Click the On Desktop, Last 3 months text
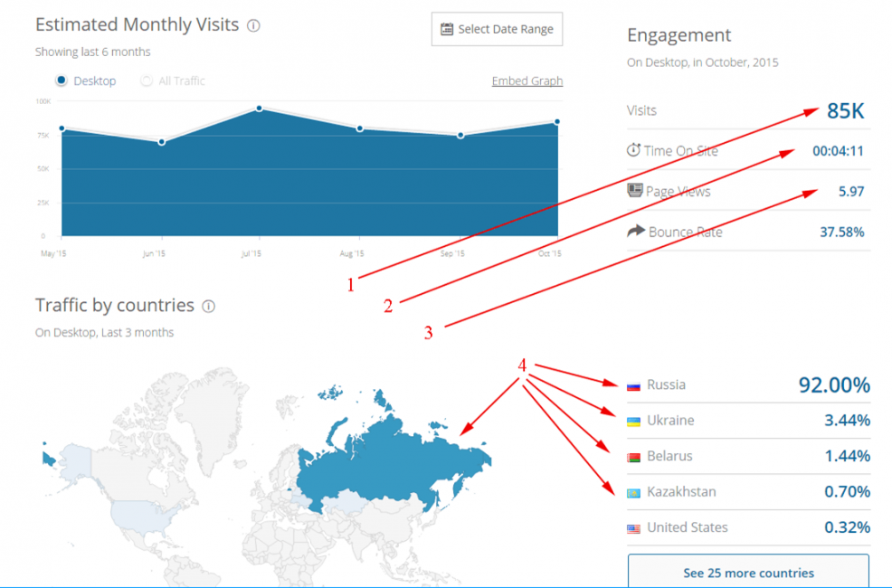892x588 pixels. [104, 333]
